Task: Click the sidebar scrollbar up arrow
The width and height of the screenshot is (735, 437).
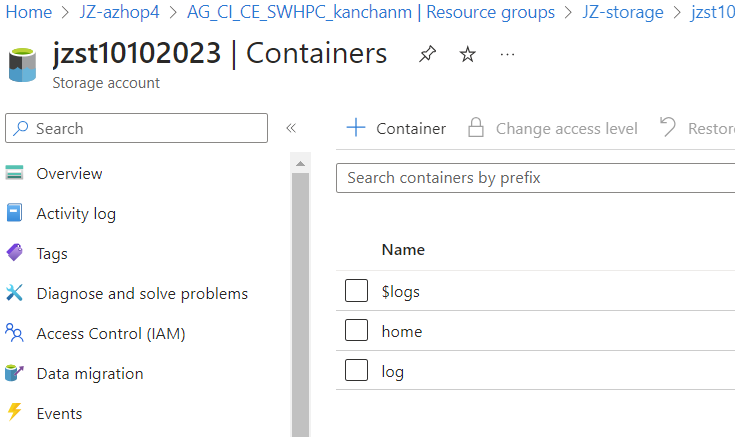Action: [x=300, y=164]
